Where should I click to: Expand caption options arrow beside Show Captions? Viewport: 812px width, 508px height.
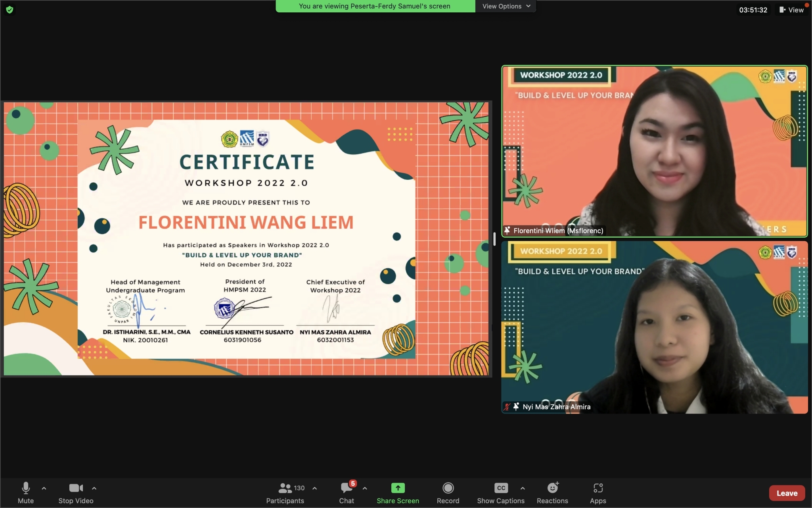tap(523, 488)
